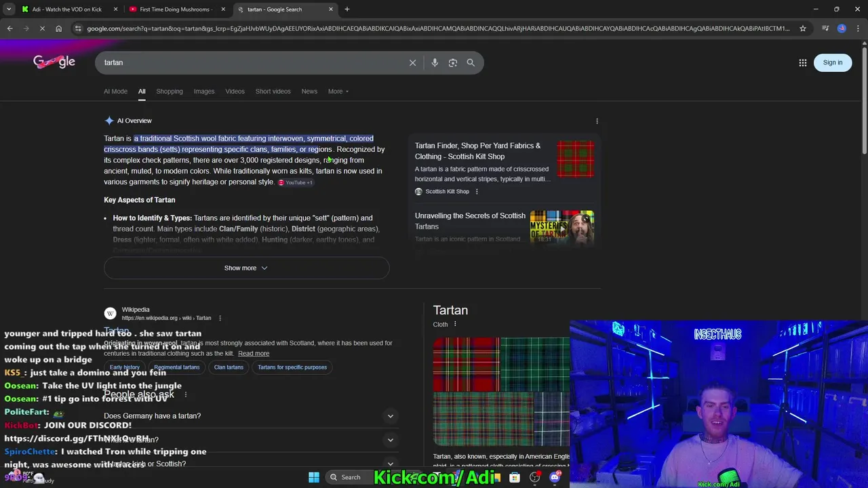The height and width of the screenshot is (488, 868).
Task: Click the YouTube +1 source chip
Action: [296, 182]
